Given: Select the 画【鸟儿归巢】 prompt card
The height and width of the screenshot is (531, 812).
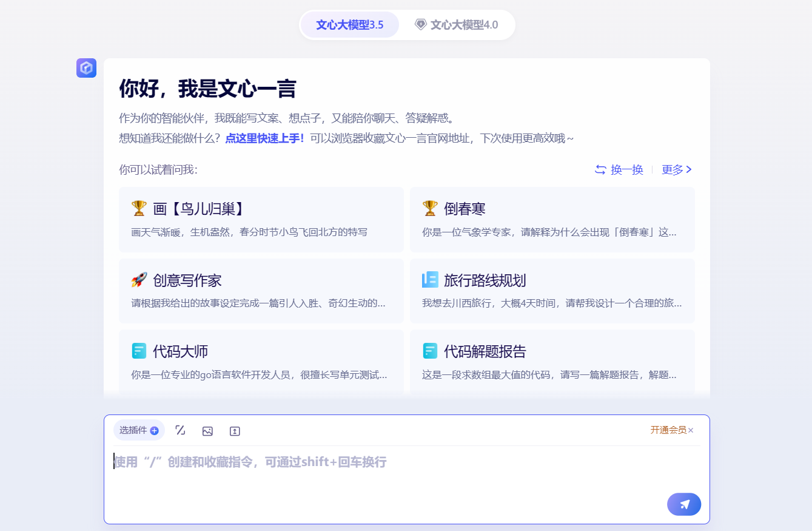Looking at the screenshot, I should pyautogui.click(x=261, y=220).
